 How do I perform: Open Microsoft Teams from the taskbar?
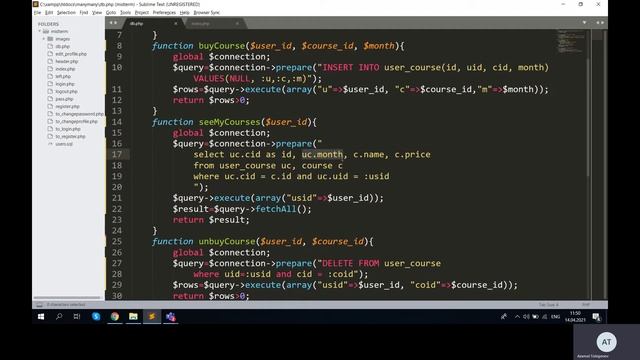171,316
